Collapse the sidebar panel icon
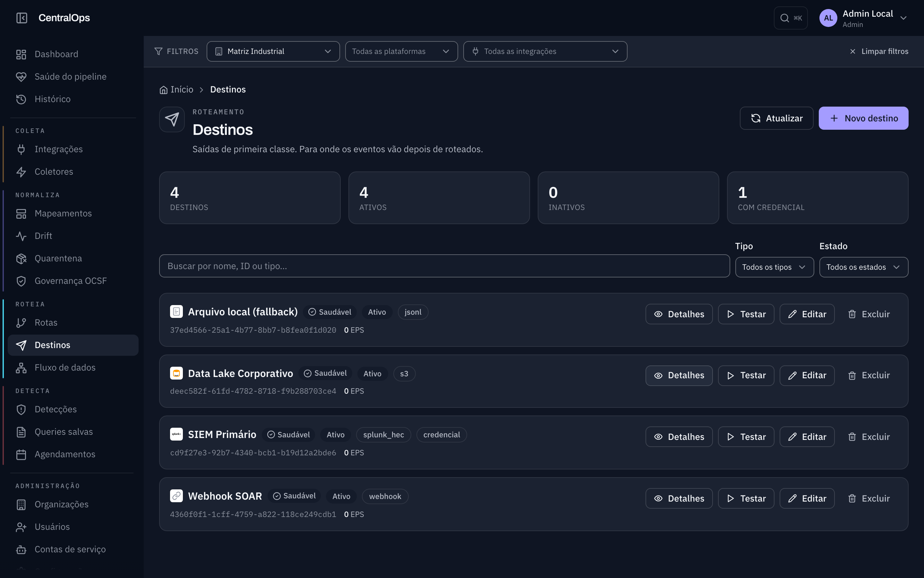The width and height of the screenshot is (924, 578). pyautogui.click(x=22, y=18)
